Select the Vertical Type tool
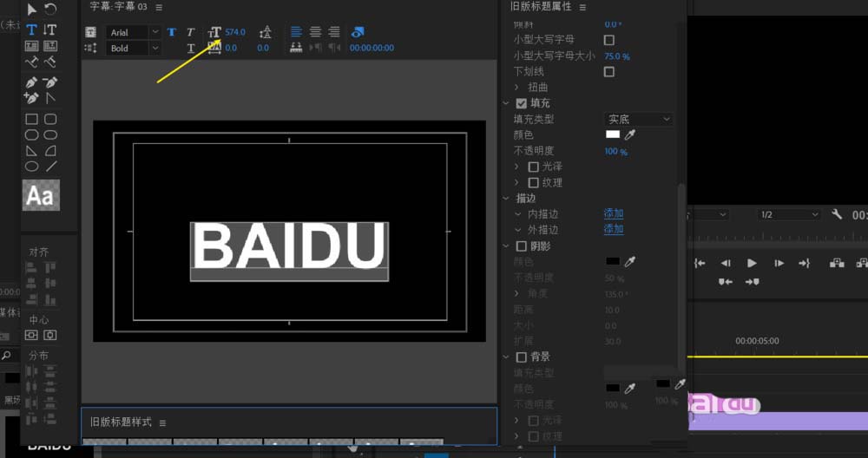 click(x=49, y=29)
